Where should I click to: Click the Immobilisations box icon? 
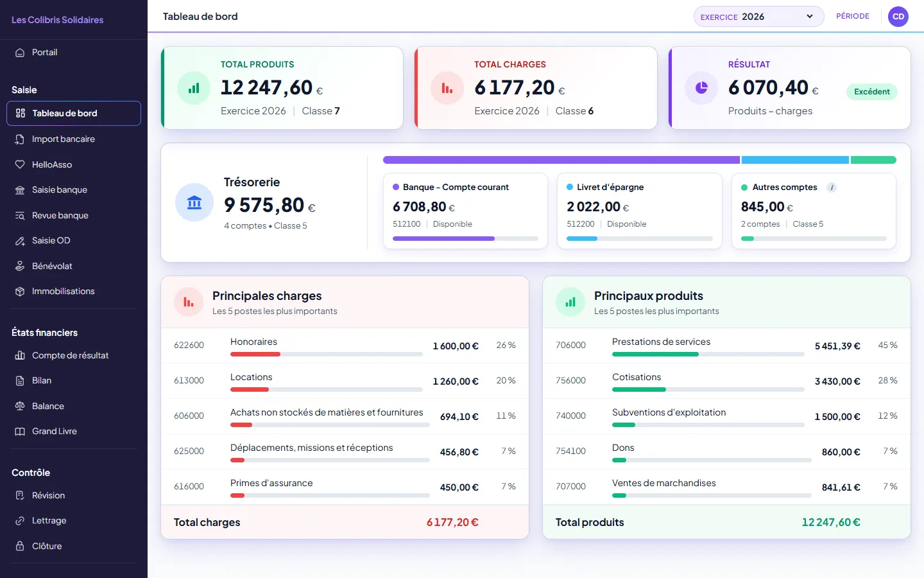[20, 292]
